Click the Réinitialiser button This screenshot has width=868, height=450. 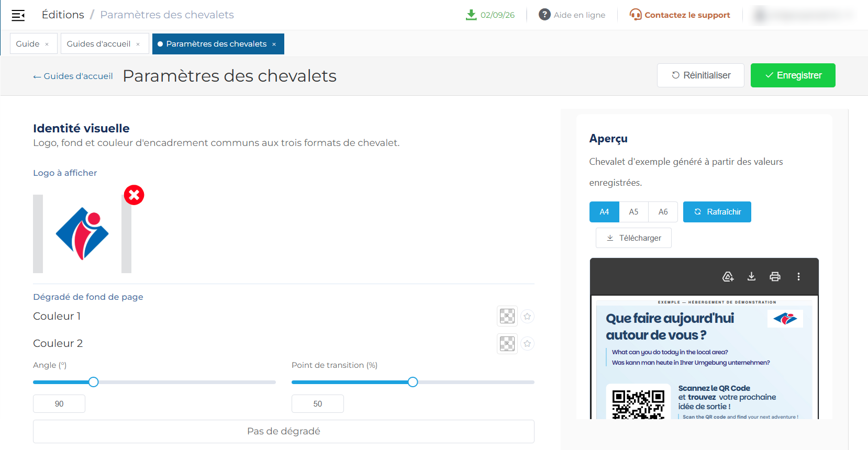click(x=700, y=75)
